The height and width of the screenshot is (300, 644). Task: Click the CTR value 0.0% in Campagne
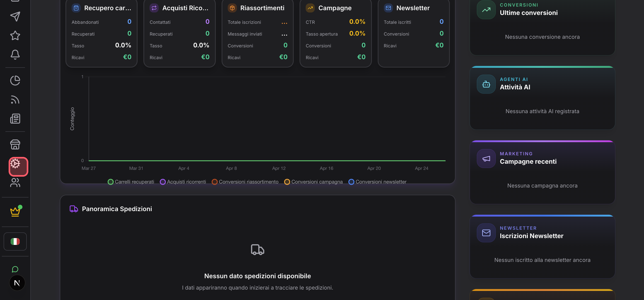pos(357,22)
